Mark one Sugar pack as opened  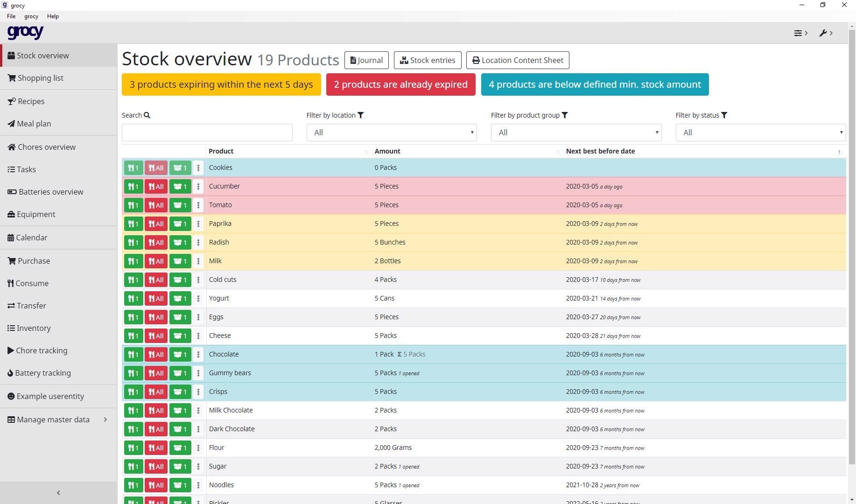coord(180,466)
